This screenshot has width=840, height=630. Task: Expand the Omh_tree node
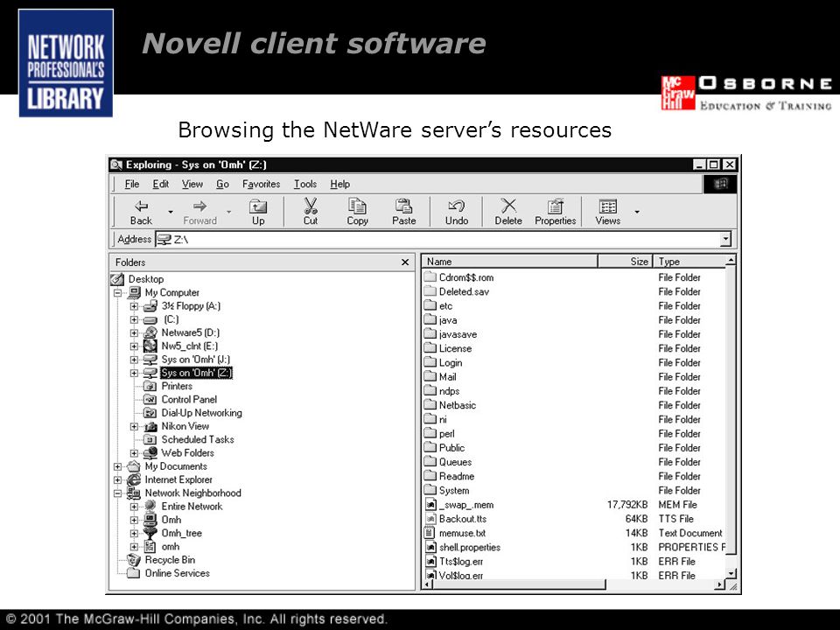[x=134, y=534]
